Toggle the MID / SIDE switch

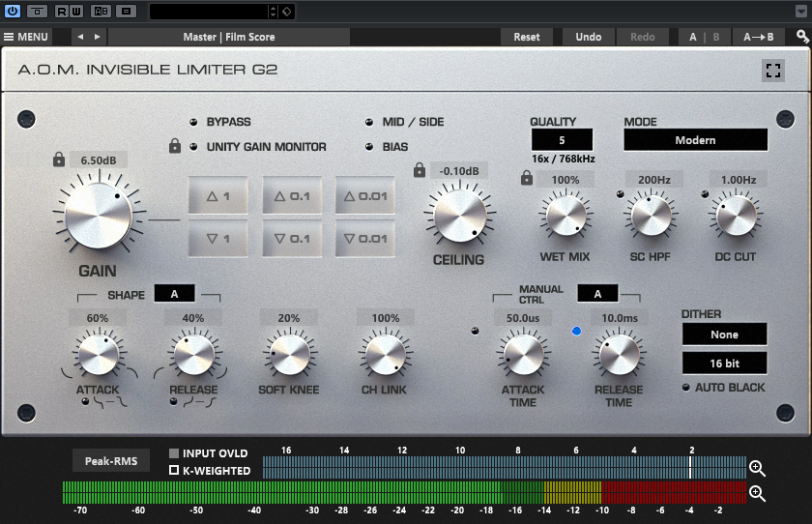[369, 122]
